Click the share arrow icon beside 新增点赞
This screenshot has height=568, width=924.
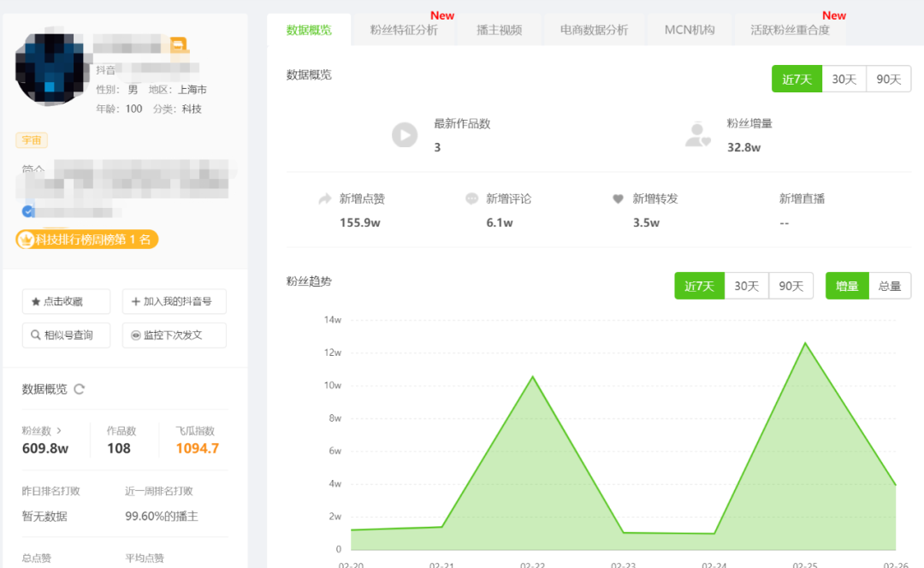click(326, 198)
